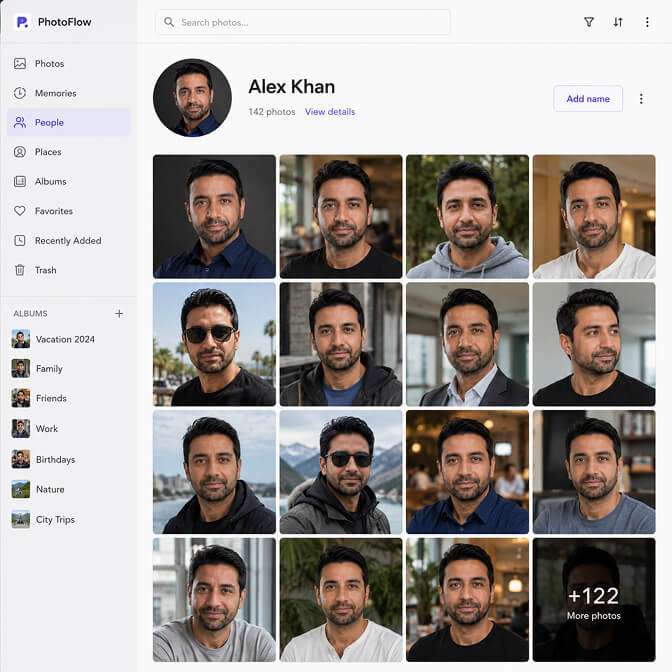
Task: Open the Work album
Action: 47,429
